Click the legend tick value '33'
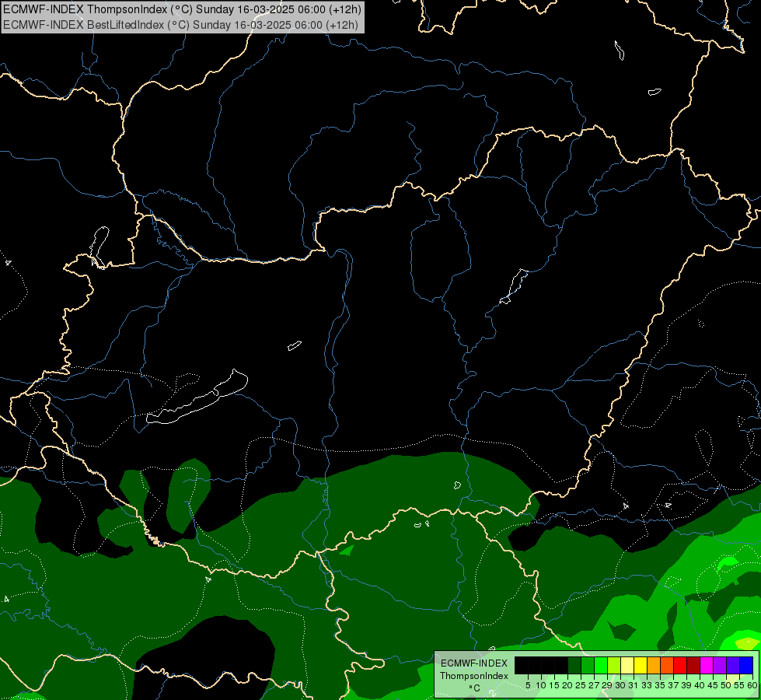761x700 pixels. pyautogui.click(x=647, y=685)
